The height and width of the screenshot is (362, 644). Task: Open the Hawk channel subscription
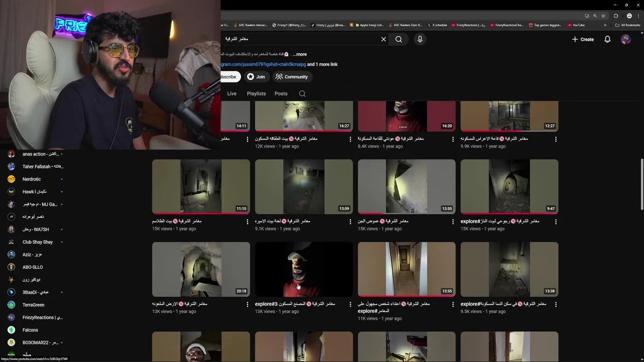tap(35, 192)
